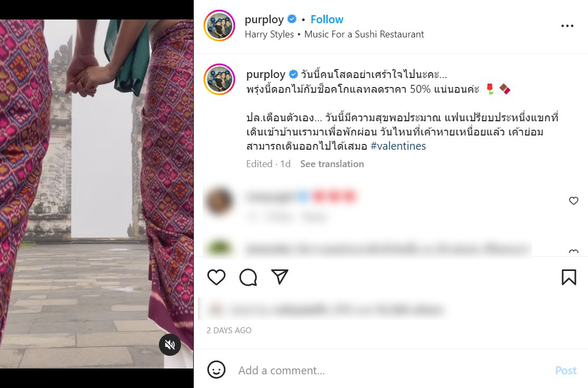
Task: Save the post with the bookmark icon
Action: [569, 277]
